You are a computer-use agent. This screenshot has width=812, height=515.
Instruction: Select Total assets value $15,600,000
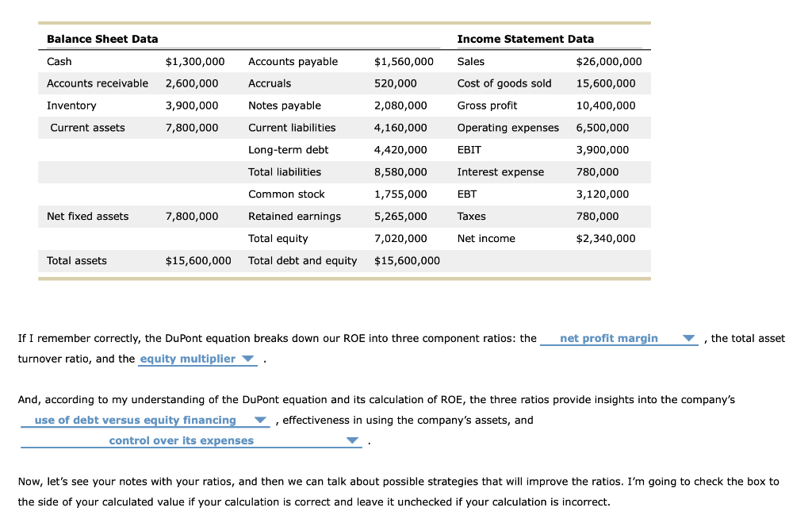(198, 261)
